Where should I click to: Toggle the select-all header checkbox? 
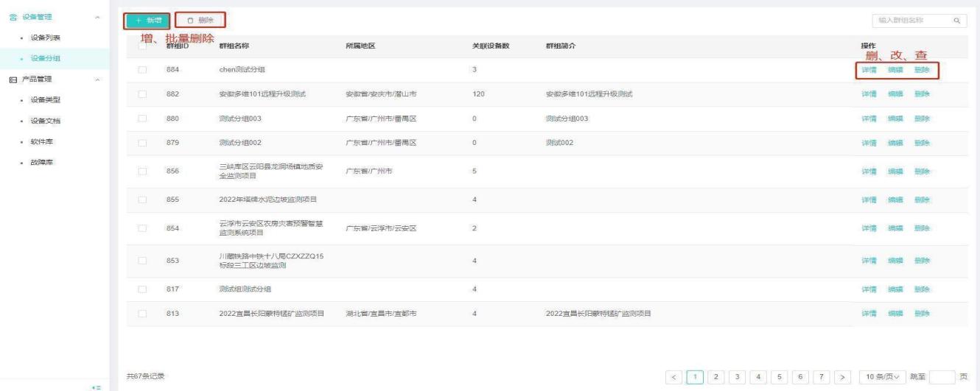click(144, 46)
